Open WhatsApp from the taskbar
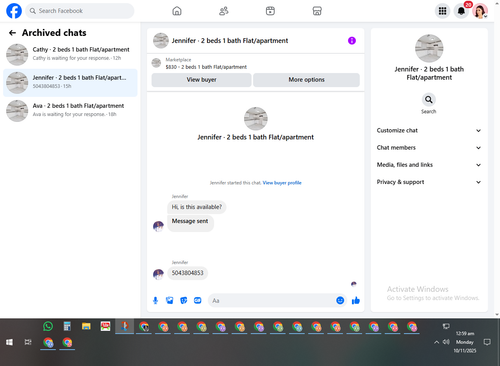The height and width of the screenshot is (366, 500). click(48, 326)
